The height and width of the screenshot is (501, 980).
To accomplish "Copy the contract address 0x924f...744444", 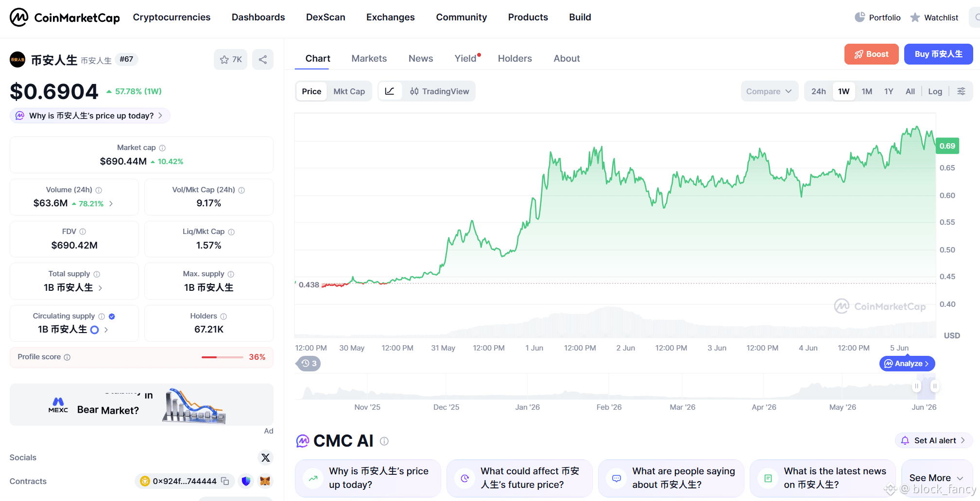I will pyautogui.click(x=225, y=481).
